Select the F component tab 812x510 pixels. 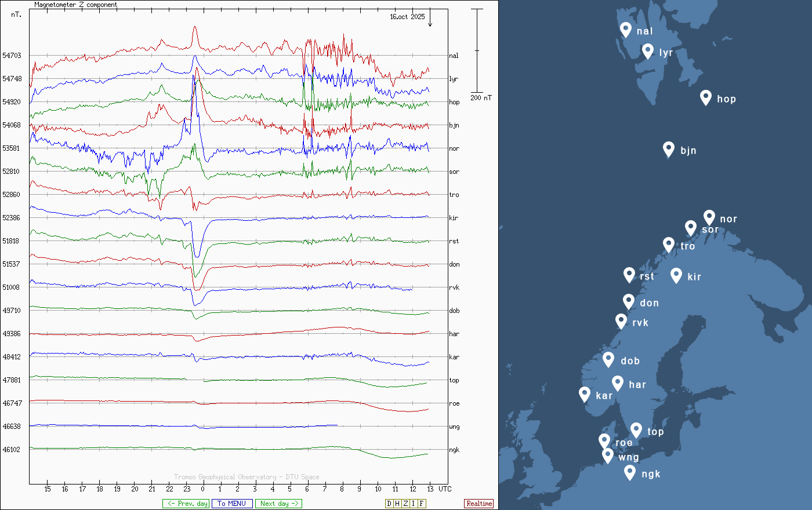tap(422, 504)
